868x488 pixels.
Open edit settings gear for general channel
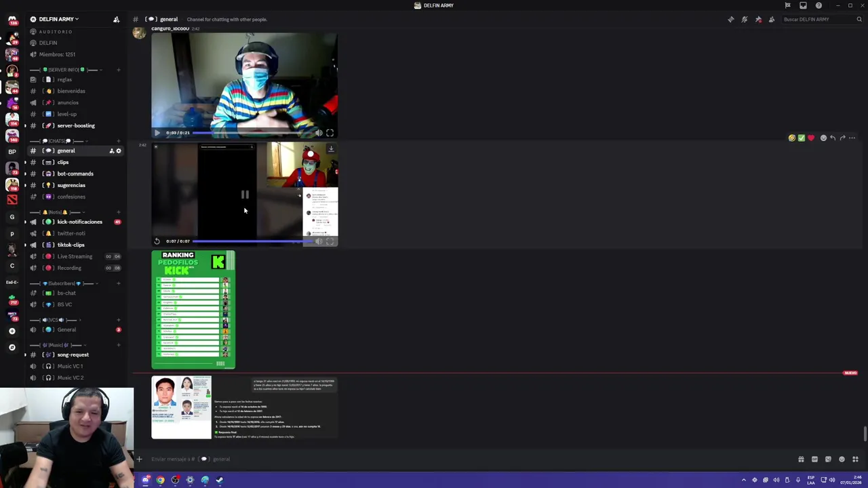[119, 150]
